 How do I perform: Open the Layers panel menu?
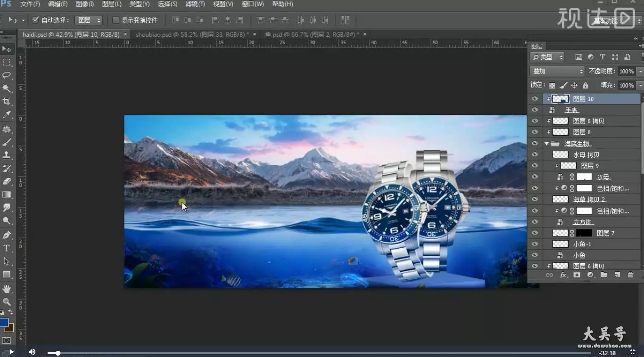tap(641, 46)
